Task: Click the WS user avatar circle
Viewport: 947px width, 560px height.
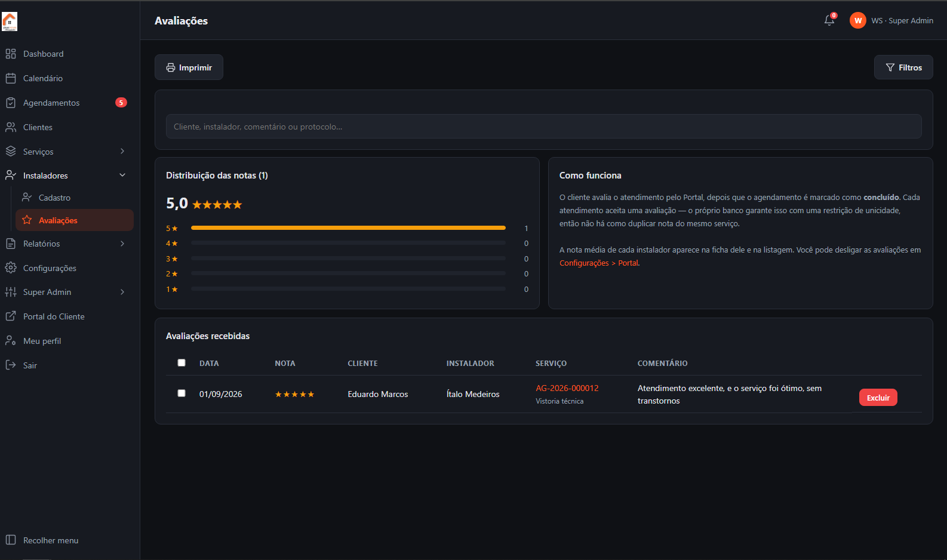Action: click(x=858, y=20)
